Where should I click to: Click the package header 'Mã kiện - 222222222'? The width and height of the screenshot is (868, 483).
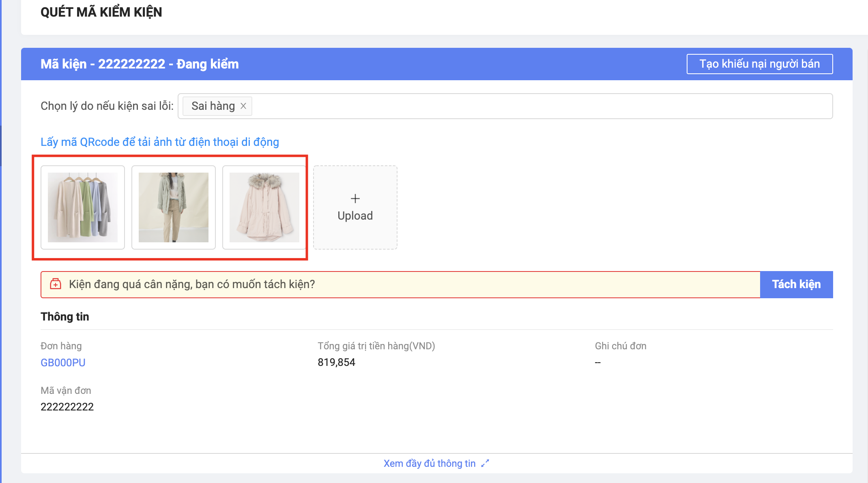(x=140, y=64)
